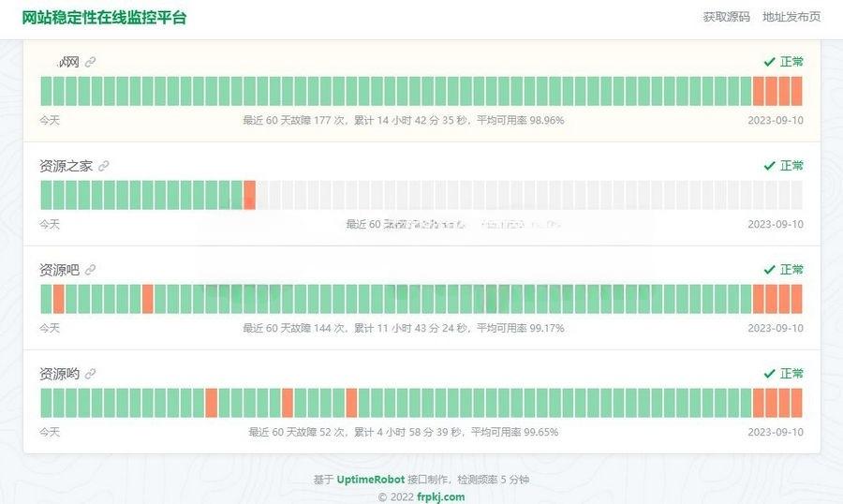Click the link icon beside 资源之家
This screenshot has height=504, width=843.
coord(104,166)
